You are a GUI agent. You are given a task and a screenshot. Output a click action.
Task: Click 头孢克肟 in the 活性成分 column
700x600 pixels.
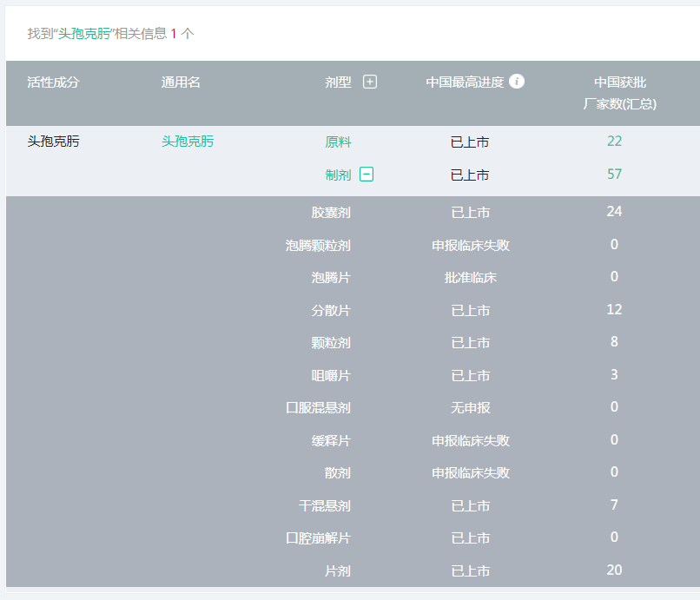[x=53, y=141]
